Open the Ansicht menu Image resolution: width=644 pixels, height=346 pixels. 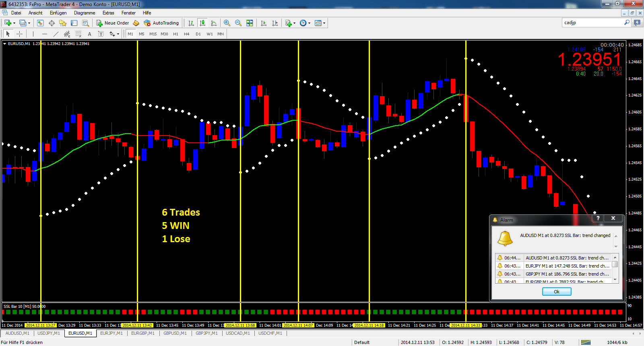pos(35,13)
